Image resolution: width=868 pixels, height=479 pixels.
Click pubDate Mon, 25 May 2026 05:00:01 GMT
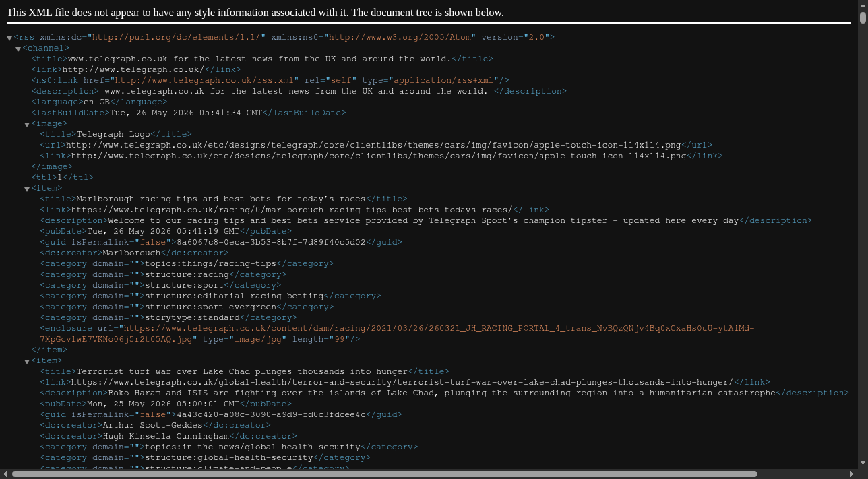click(x=163, y=404)
